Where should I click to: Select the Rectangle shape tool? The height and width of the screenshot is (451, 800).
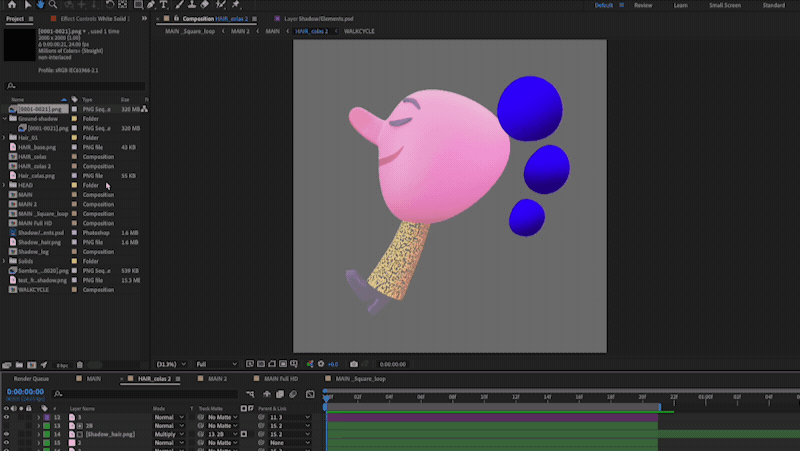click(x=138, y=5)
